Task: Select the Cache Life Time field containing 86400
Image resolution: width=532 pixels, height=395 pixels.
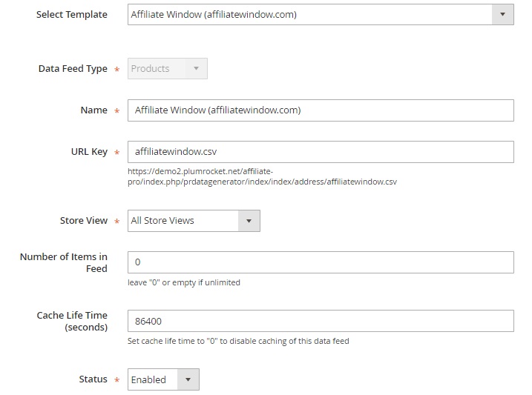Action: pyautogui.click(x=321, y=321)
